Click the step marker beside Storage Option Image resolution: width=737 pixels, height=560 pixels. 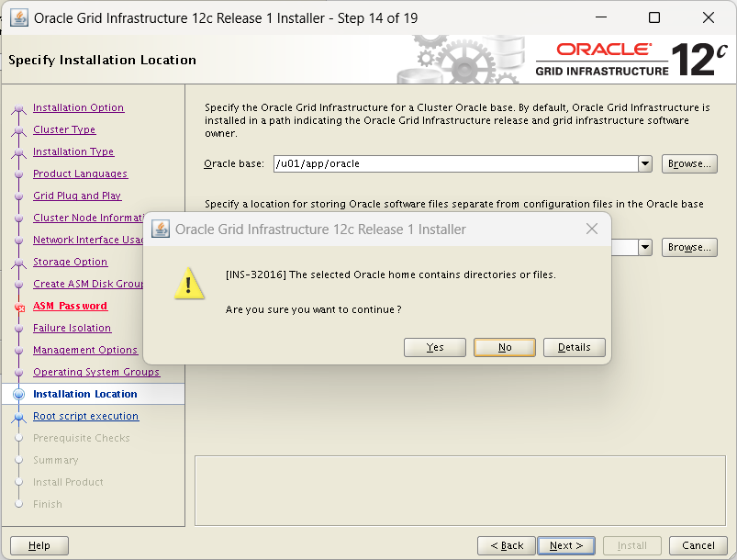18,263
